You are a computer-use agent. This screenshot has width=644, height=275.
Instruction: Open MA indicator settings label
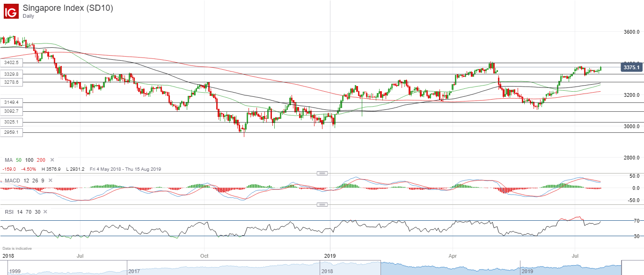click(x=8, y=160)
